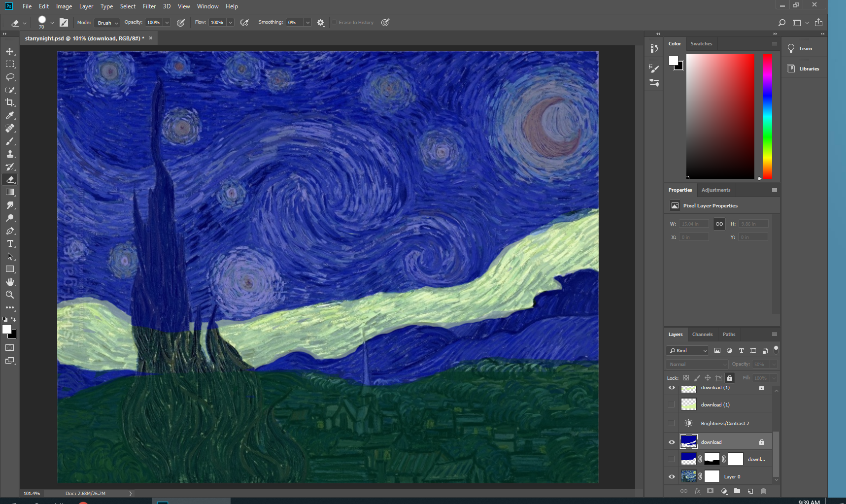
Task: Click the vertical hue spectrum slider
Action: 767,116
